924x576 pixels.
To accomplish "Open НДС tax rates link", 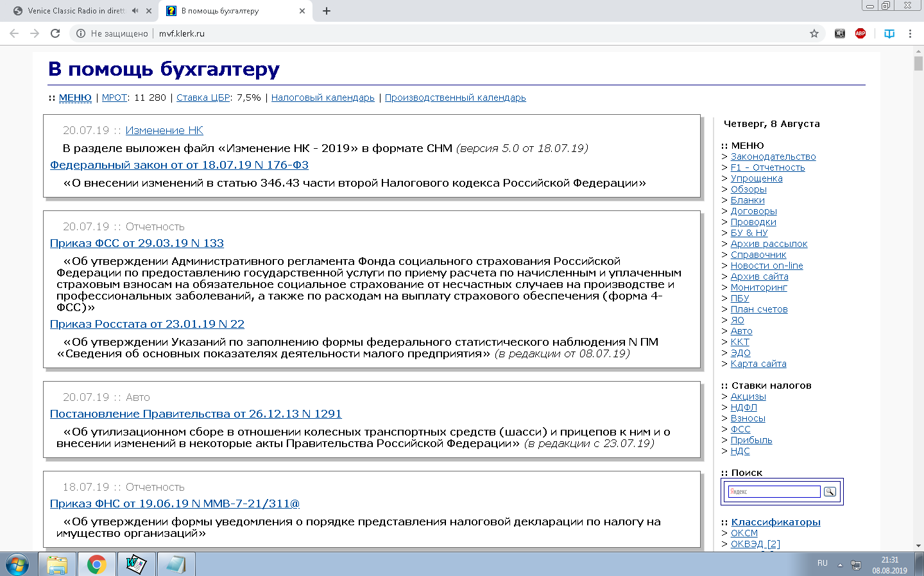I will [740, 451].
